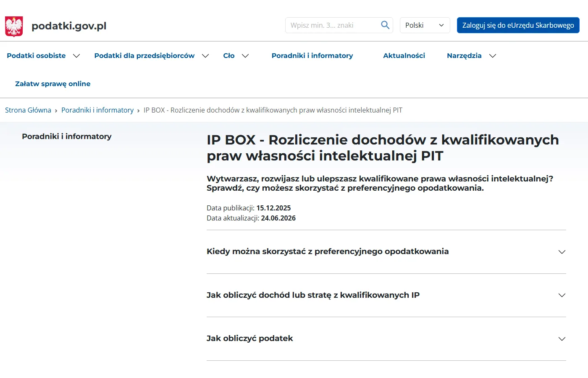Screen dimensions: 588x378
Task: Open 'Poradniki i informatory' breadcrumb link
Action: coord(97,110)
